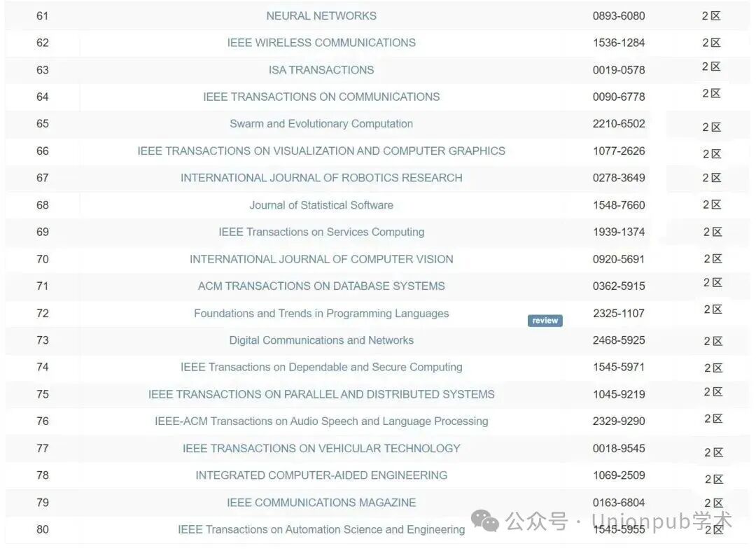The height and width of the screenshot is (551, 756).
Task: Select ISSN 2210-6502 cell
Action: coord(619,124)
